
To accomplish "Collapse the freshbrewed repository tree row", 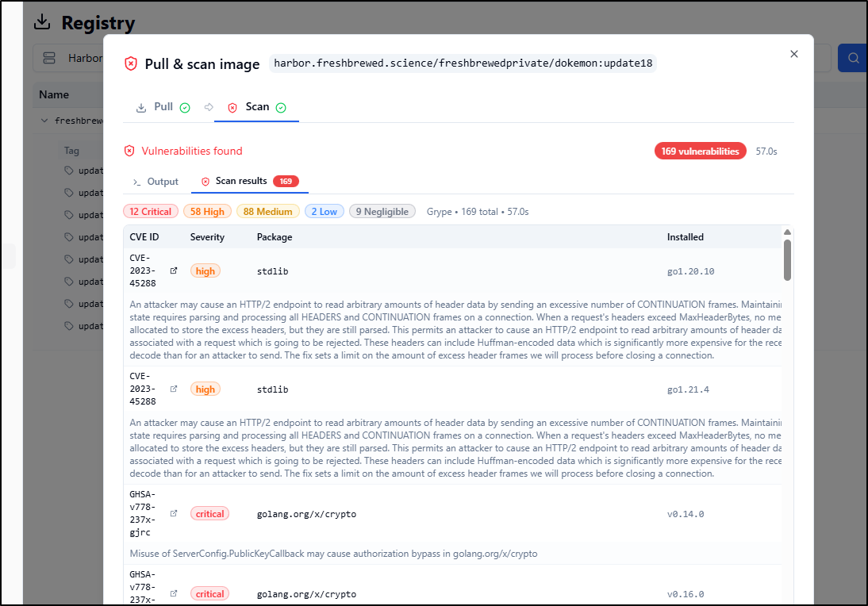I will 44,121.
